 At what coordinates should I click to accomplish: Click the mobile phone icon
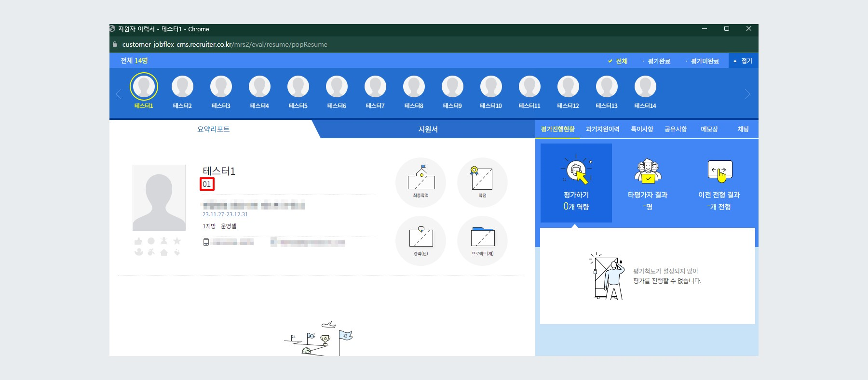pyautogui.click(x=206, y=242)
